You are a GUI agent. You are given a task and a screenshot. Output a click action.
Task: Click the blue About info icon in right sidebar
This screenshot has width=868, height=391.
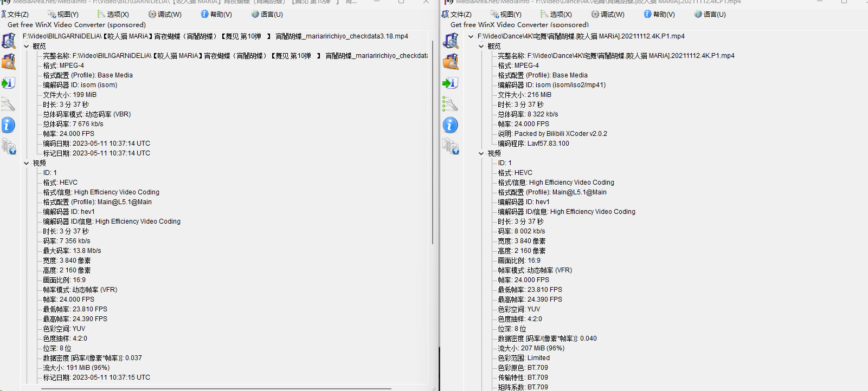point(451,125)
